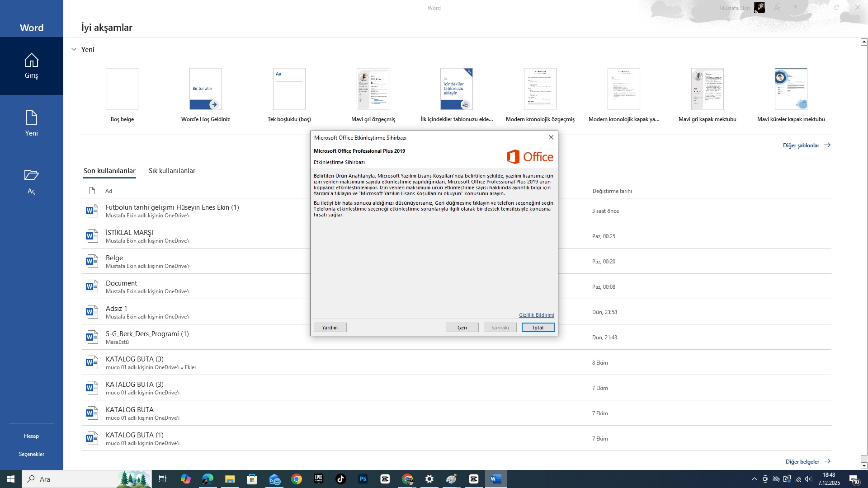
Task: Open KATALOG BUTA (3) from 8 Ekim
Action: [x=457, y=362]
